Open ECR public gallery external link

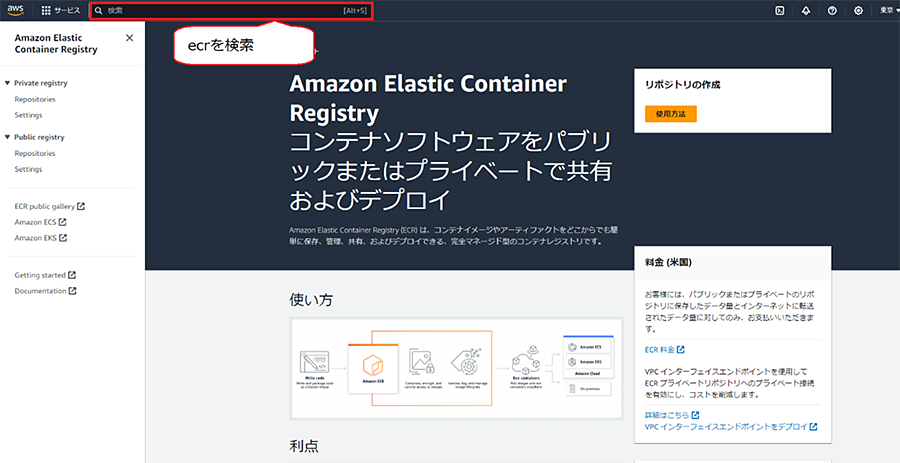click(x=49, y=206)
